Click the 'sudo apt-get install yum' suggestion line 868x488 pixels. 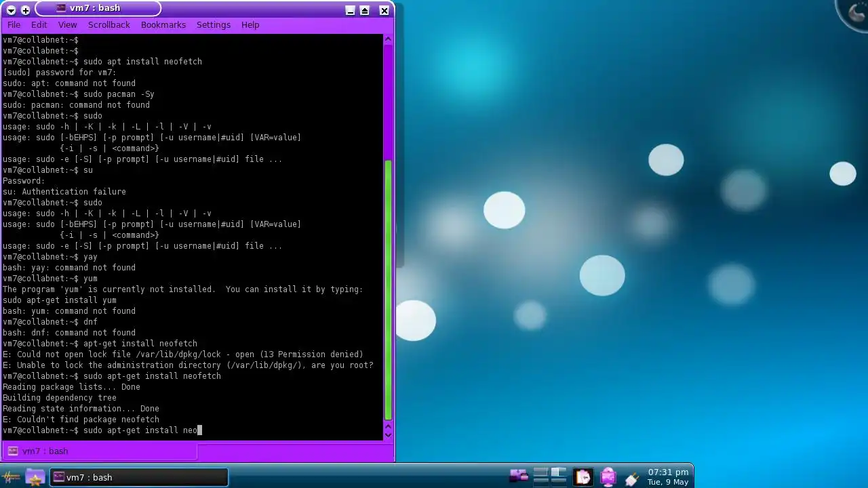pyautogui.click(x=60, y=300)
